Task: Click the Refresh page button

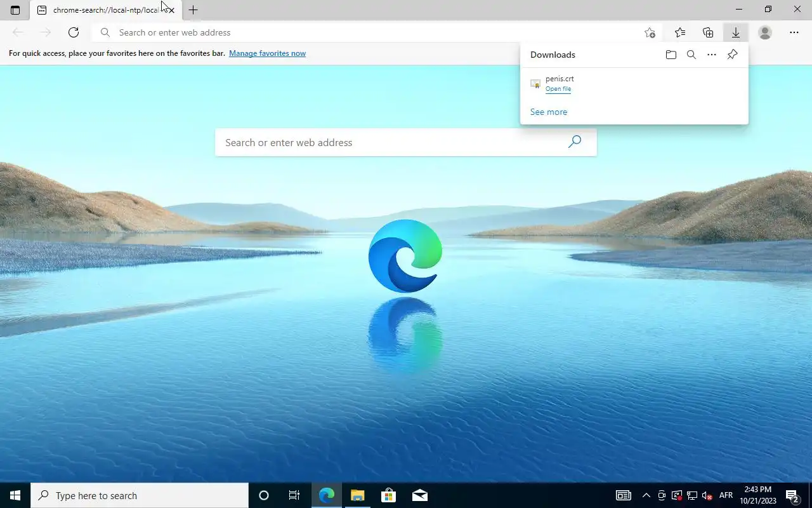Action: [x=74, y=32]
